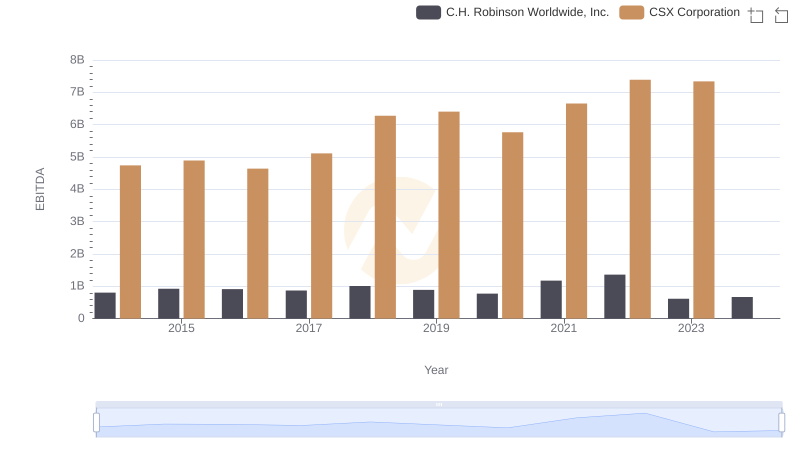
Task: Click the 7B y-axis label
Action: tap(77, 92)
